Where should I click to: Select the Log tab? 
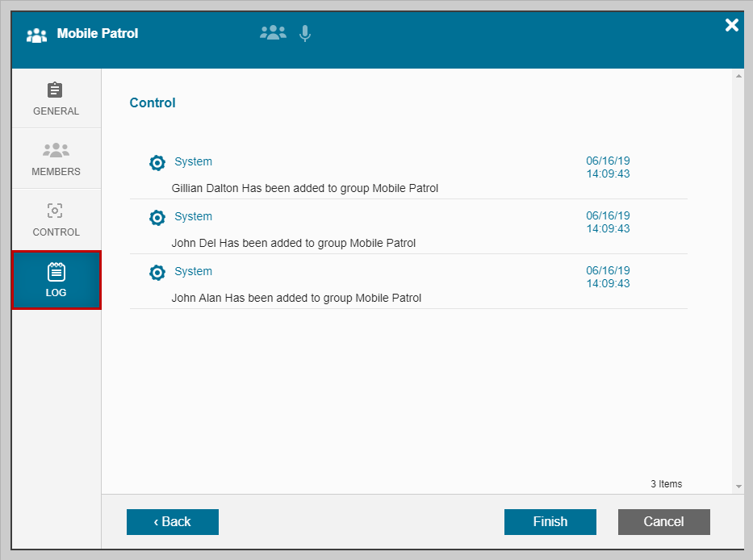click(56, 280)
